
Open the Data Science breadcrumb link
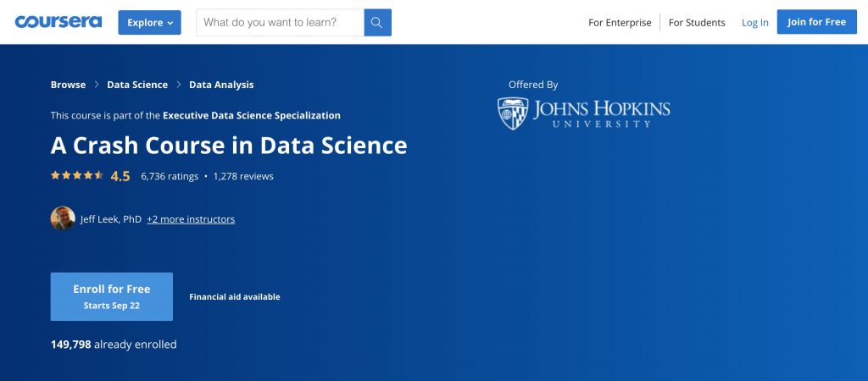click(x=137, y=85)
